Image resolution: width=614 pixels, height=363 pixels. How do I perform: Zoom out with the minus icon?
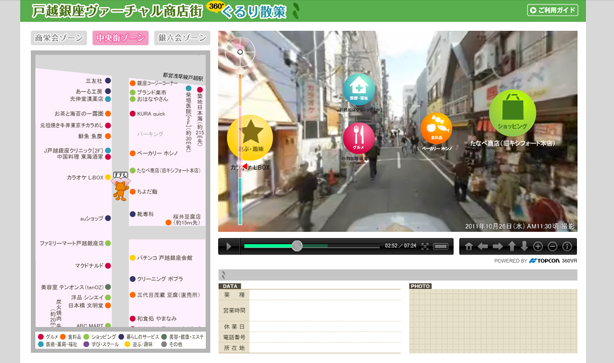pyautogui.click(x=553, y=246)
